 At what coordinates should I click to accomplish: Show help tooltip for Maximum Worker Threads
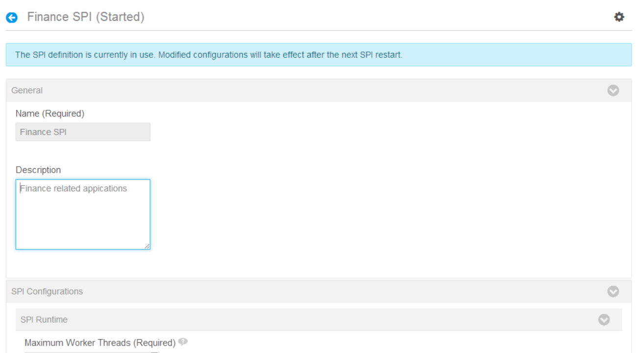tap(183, 342)
